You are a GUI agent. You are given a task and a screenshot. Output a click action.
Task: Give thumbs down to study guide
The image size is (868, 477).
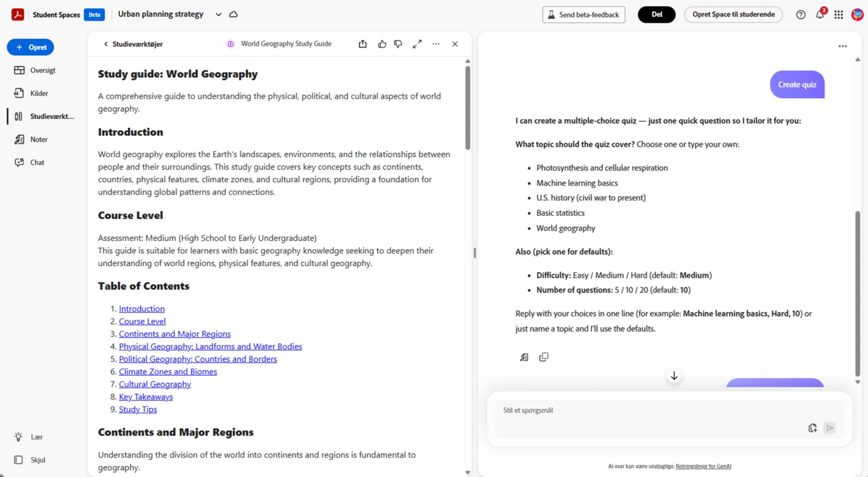tap(398, 44)
